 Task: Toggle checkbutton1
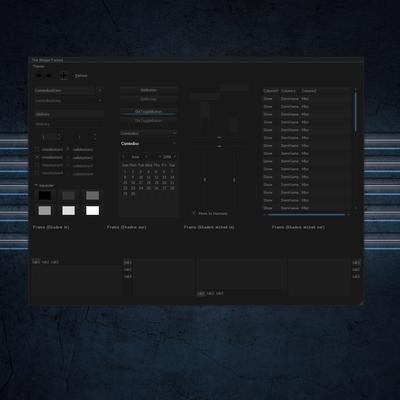click(49, 150)
